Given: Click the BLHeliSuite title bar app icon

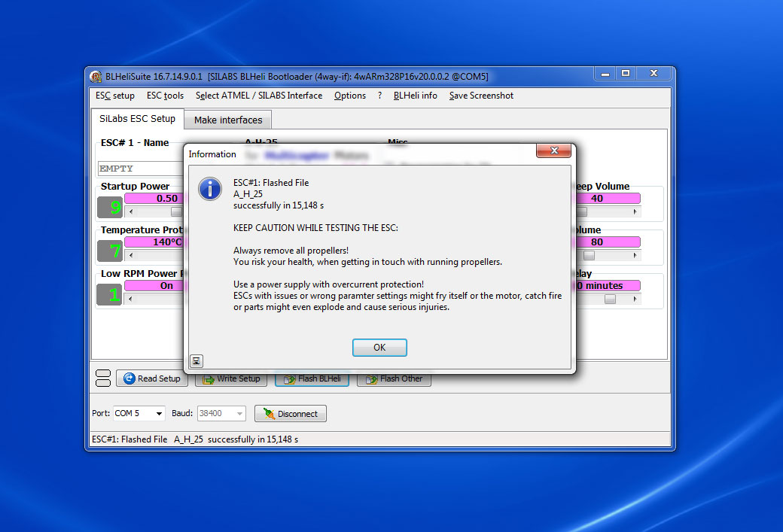Looking at the screenshot, I should tap(96, 77).
